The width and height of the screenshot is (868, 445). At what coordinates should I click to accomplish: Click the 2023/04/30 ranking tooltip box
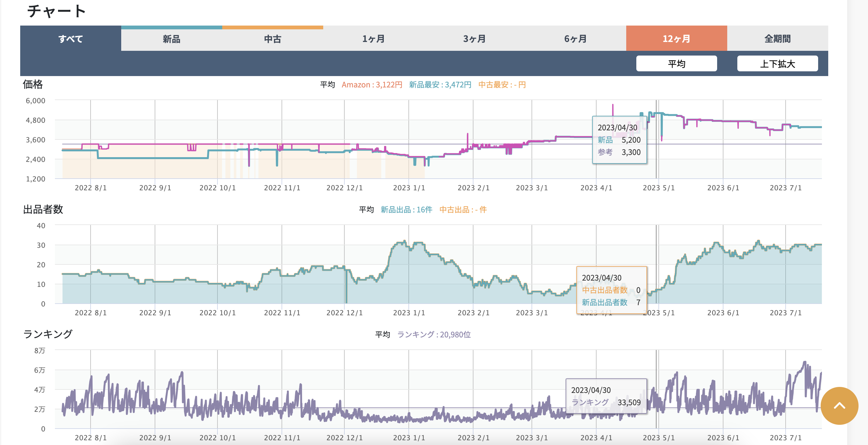point(606,396)
